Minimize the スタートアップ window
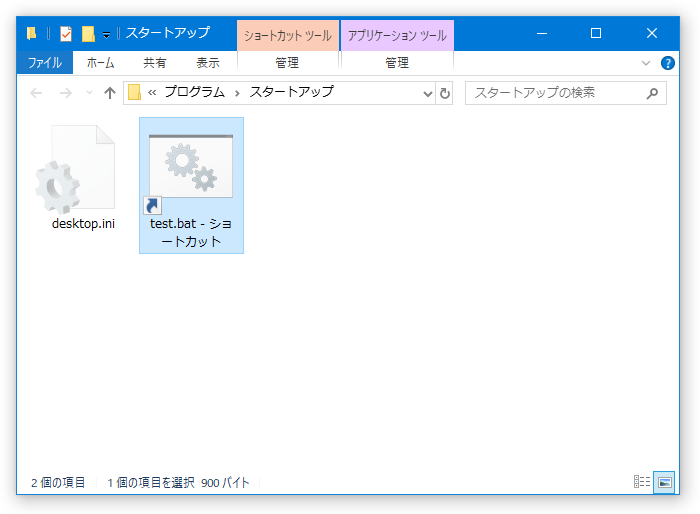Image resolution: width=700 pixels, height=514 pixels. [542, 33]
